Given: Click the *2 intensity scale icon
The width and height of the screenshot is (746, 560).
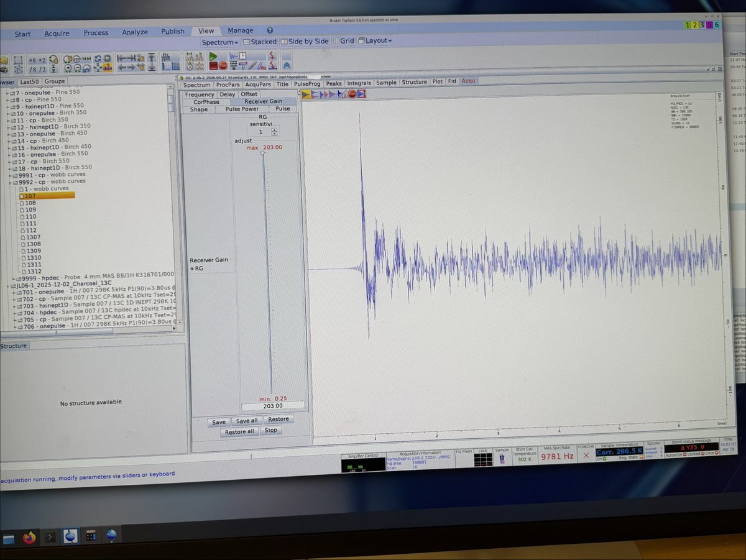Looking at the screenshot, I should click(42, 60).
